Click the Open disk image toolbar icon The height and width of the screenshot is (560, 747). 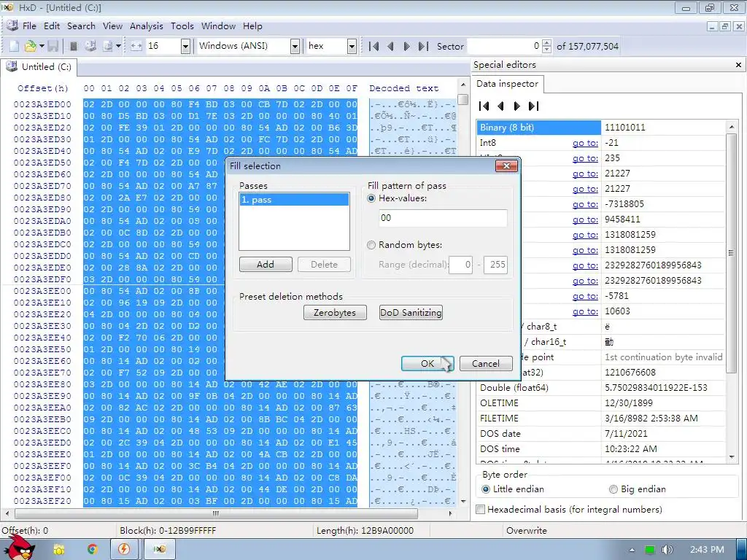(x=108, y=46)
